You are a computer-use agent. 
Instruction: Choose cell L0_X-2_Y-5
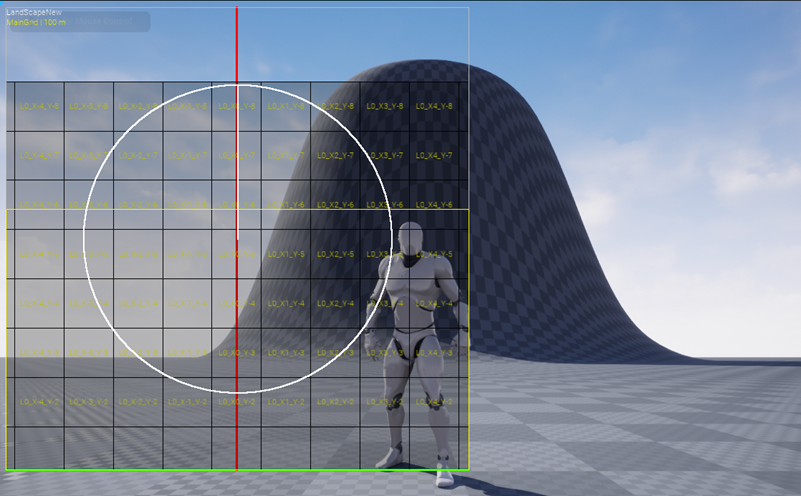pos(138,254)
